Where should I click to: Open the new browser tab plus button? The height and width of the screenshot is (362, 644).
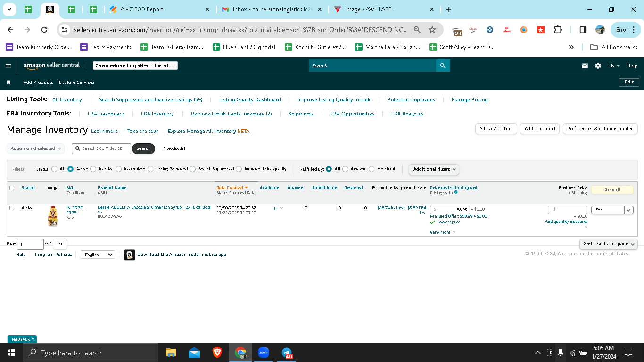pyautogui.click(x=448, y=9)
